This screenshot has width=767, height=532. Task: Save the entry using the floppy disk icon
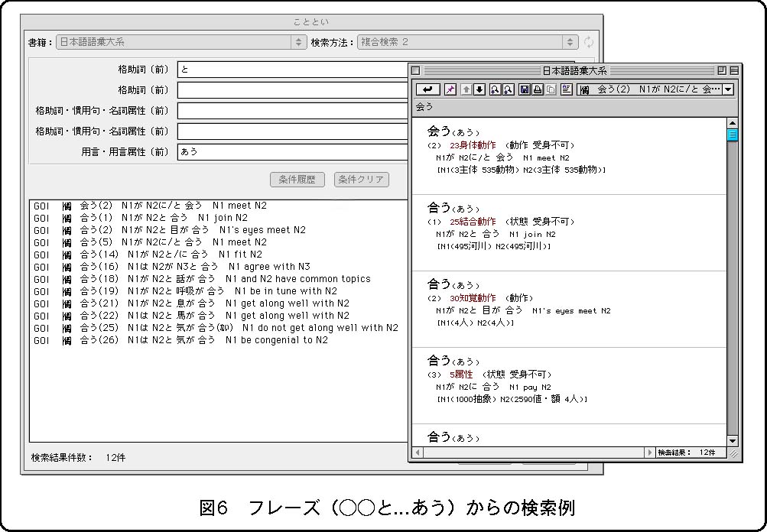click(x=525, y=89)
